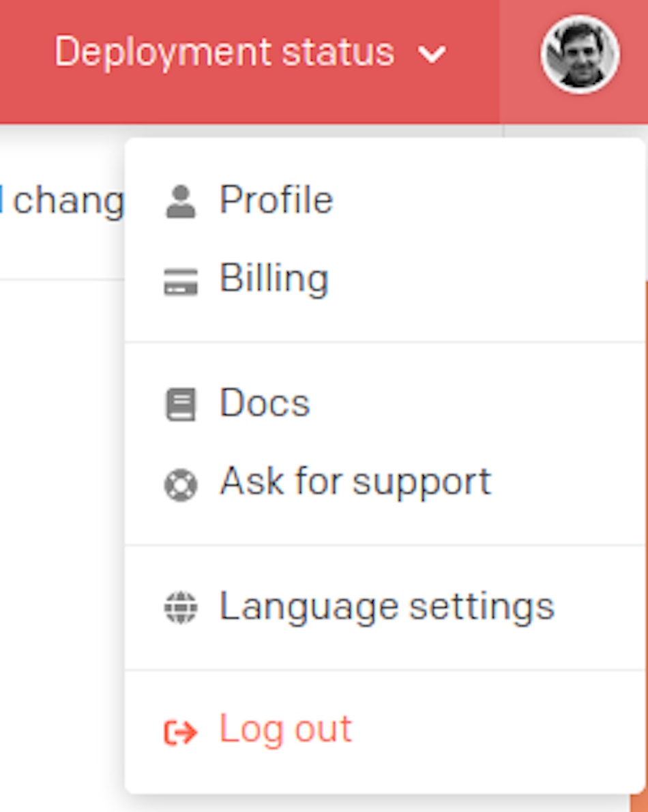Click Ask for support
The width and height of the screenshot is (648, 812).
[355, 481]
